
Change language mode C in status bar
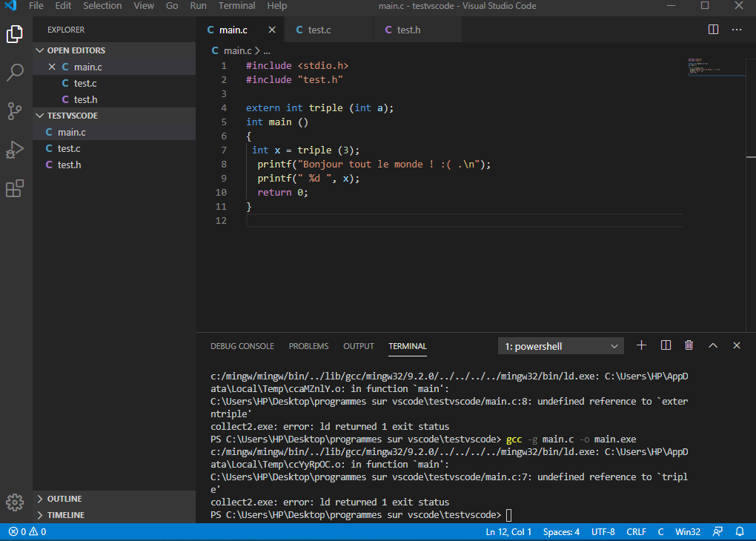660,532
